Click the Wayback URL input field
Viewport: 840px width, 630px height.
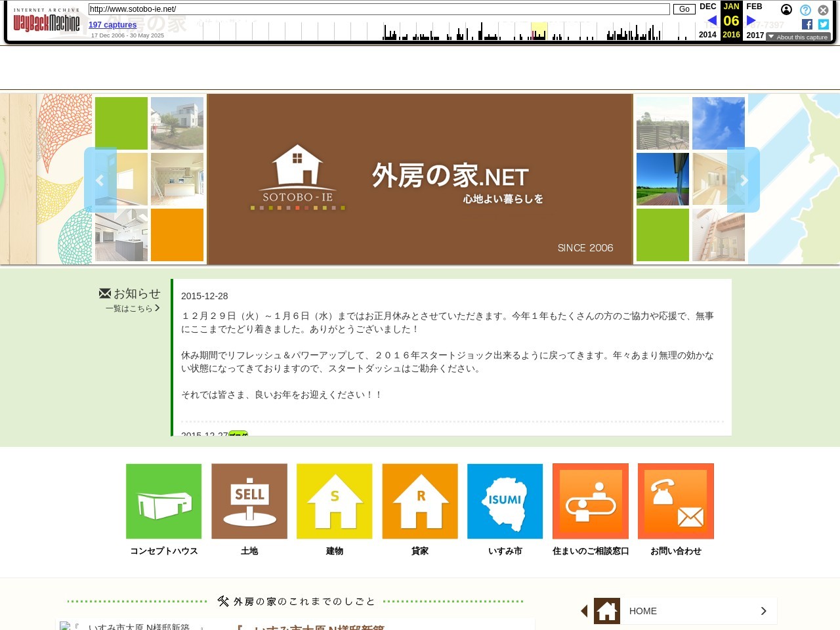tap(379, 9)
